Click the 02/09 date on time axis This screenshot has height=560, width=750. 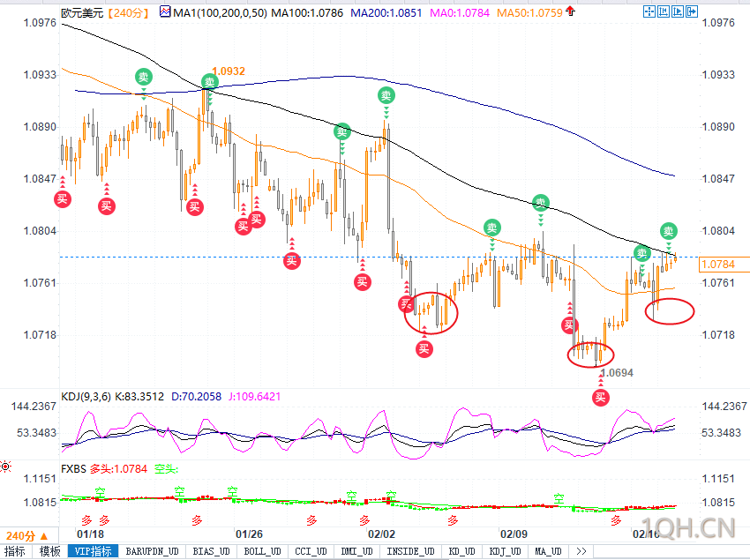514,534
